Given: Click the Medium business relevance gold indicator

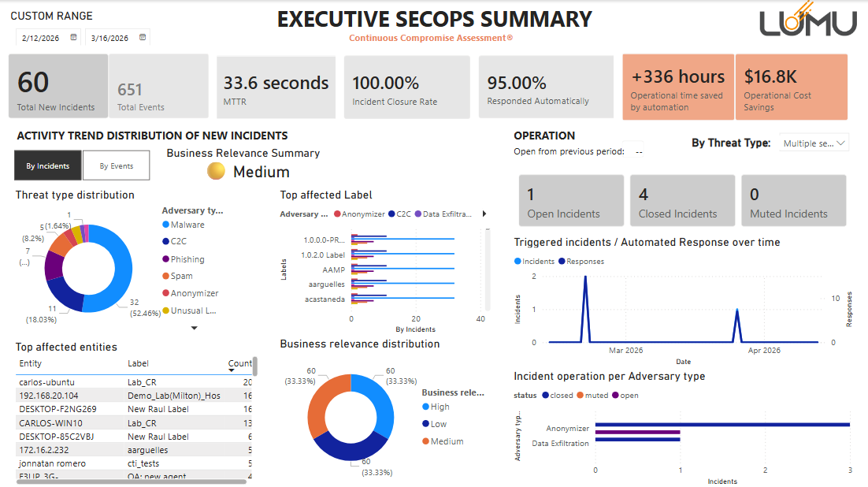Looking at the screenshot, I should [x=217, y=171].
